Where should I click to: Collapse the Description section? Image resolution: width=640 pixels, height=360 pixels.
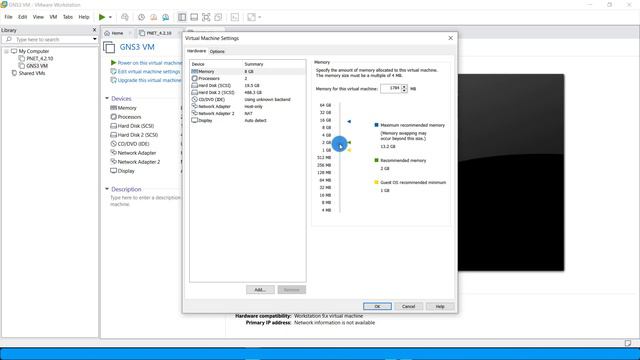tap(107, 189)
